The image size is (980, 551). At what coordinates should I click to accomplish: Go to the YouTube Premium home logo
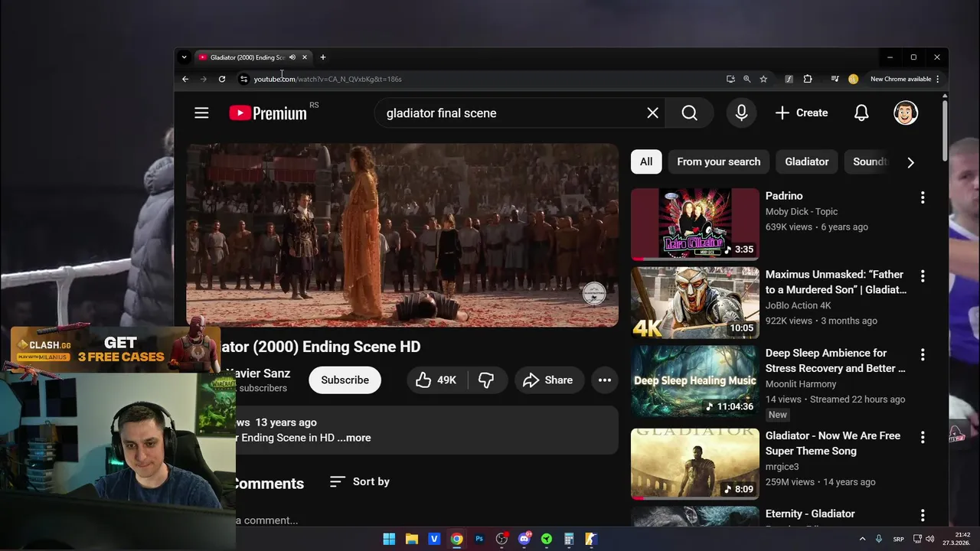(268, 113)
